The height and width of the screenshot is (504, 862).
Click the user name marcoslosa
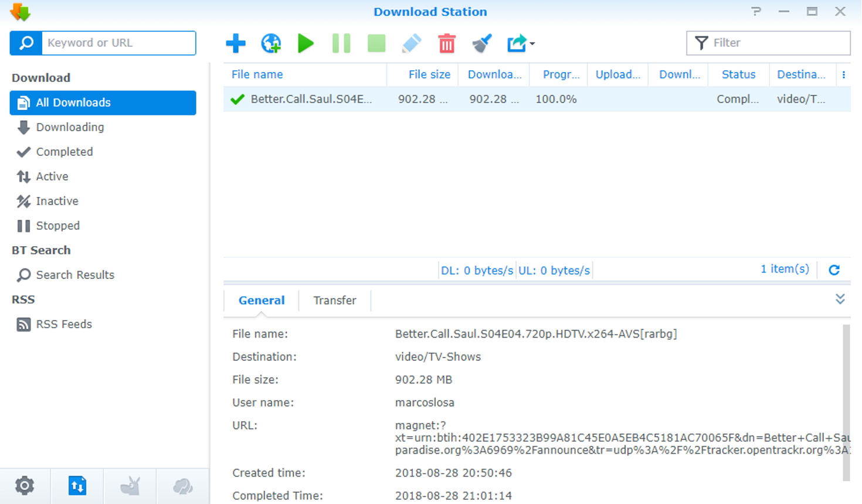point(425,403)
